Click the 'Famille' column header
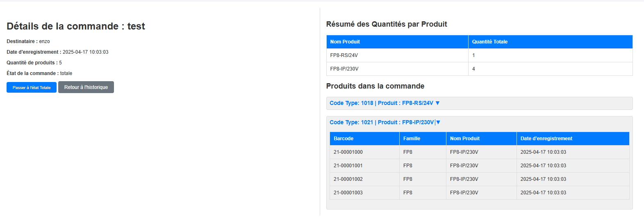Viewport: 644px width, 221px height. pyautogui.click(x=412, y=139)
